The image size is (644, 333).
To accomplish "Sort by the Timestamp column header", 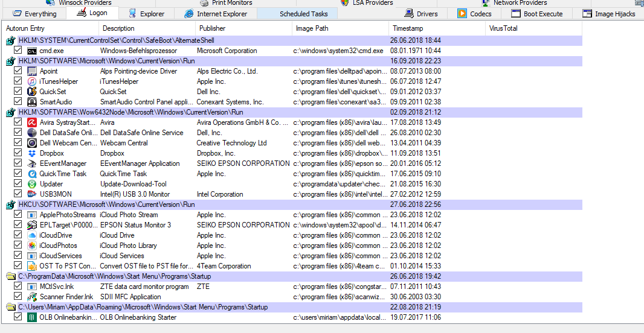I will click(437, 28).
